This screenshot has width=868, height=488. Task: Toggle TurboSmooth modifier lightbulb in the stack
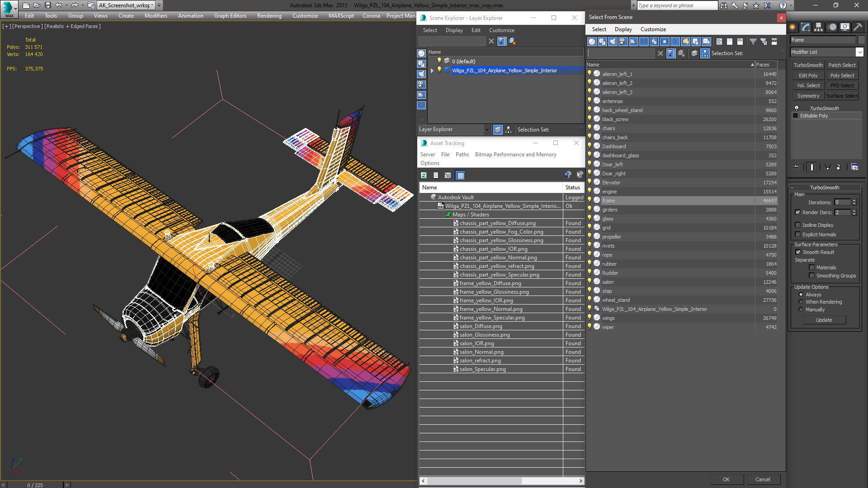(x=797, y=108)
